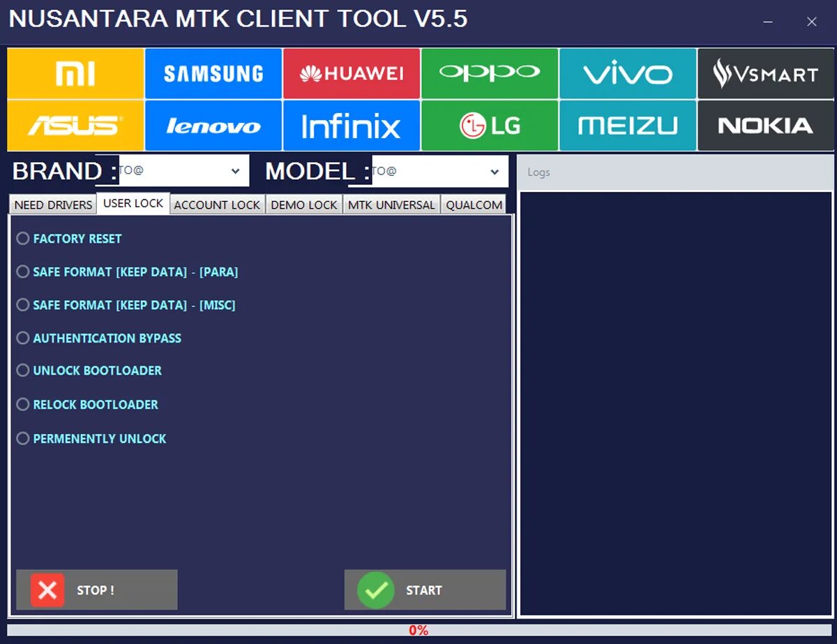The width and height of the screenshot is (837, 644).
Task: Choose the Permenently Unlock option
Action: [91, 439]
